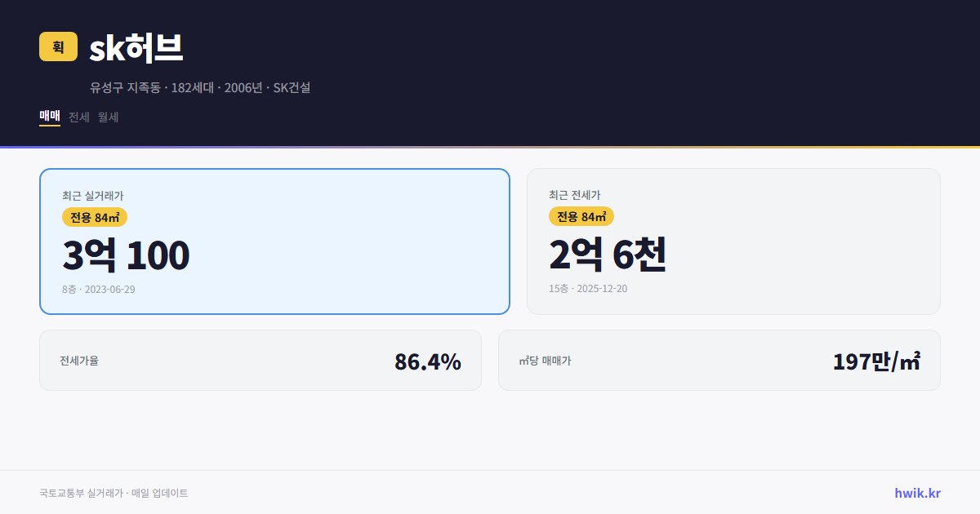
Task: Select the active 매매 tab
Action: (x=48, y=117)
